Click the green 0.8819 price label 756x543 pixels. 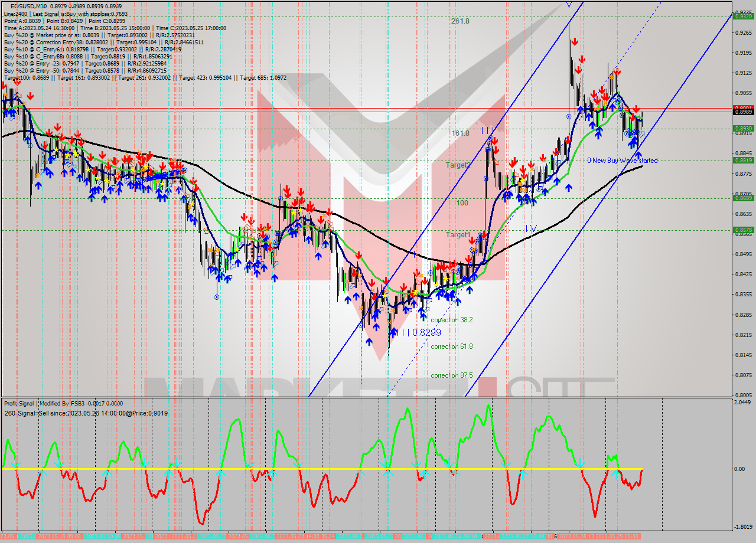click(743, 160)
